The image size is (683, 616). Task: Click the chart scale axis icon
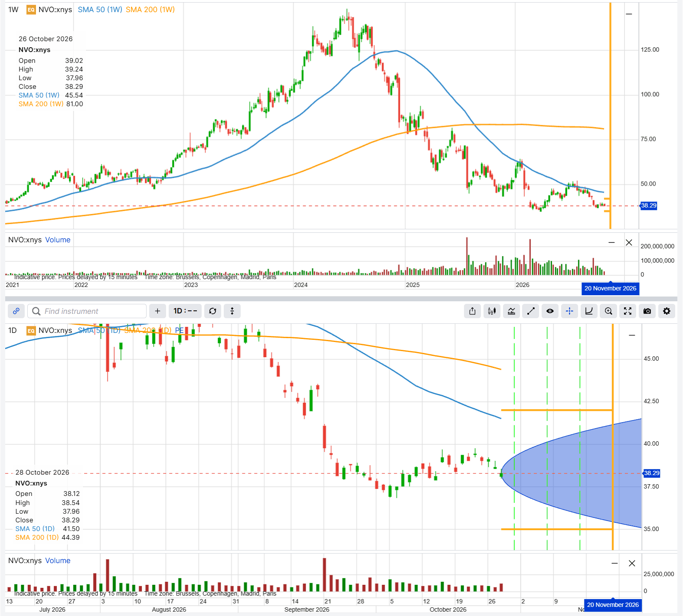pyautogui.click(x=589, y=311)
